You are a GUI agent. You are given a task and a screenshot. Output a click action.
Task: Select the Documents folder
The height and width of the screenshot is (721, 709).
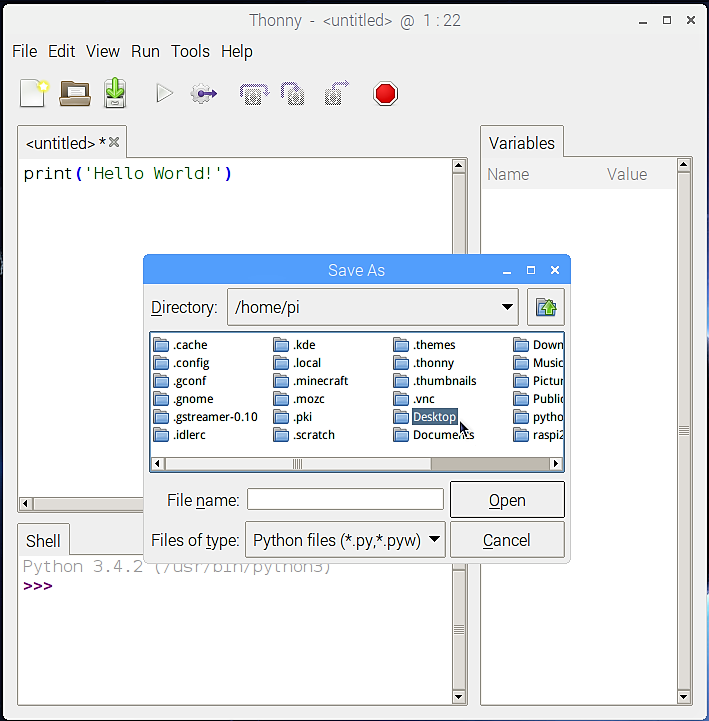tap(434, 435)
